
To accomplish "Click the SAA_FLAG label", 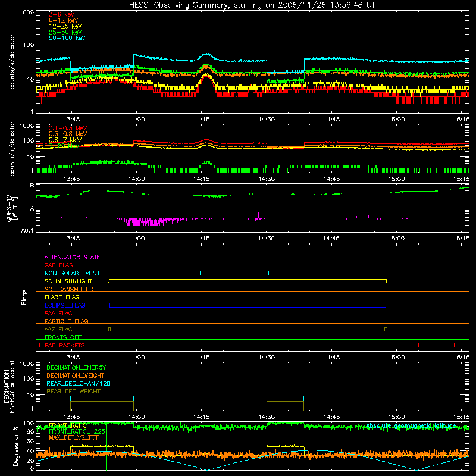I will [58, 313].
